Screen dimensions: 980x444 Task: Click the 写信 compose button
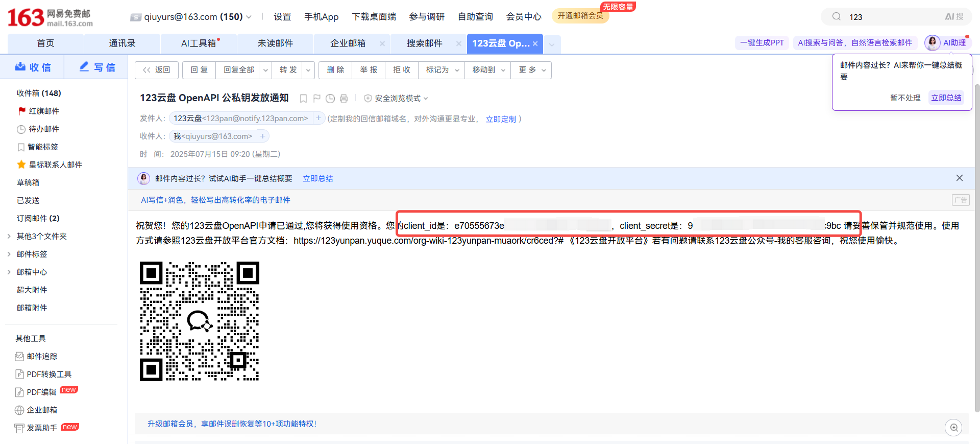97,67
